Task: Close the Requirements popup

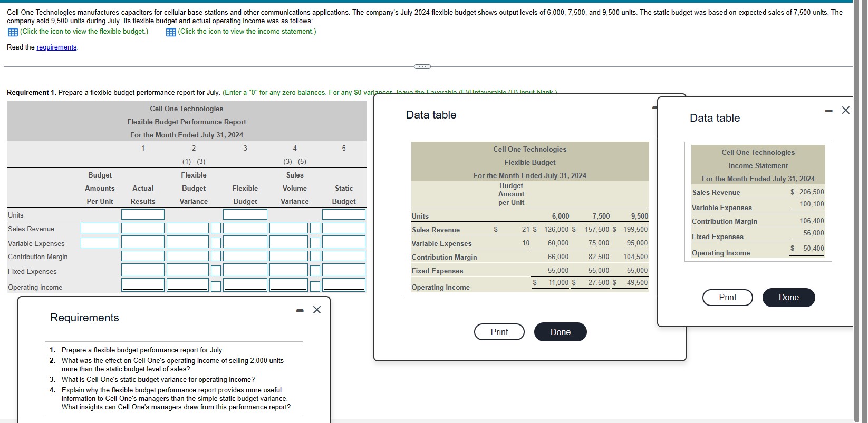Action: [x=317, y=310]
